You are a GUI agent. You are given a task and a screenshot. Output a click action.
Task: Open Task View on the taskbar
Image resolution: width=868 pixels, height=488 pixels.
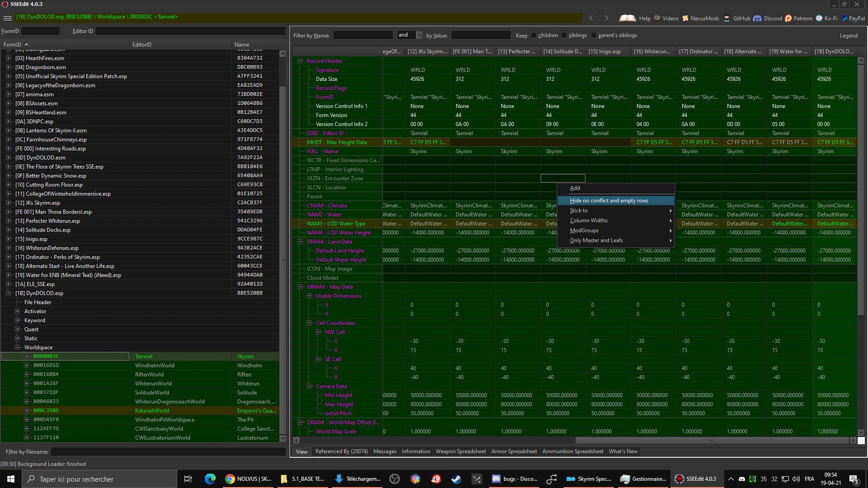pyautogui.click(x=188, y=479)
